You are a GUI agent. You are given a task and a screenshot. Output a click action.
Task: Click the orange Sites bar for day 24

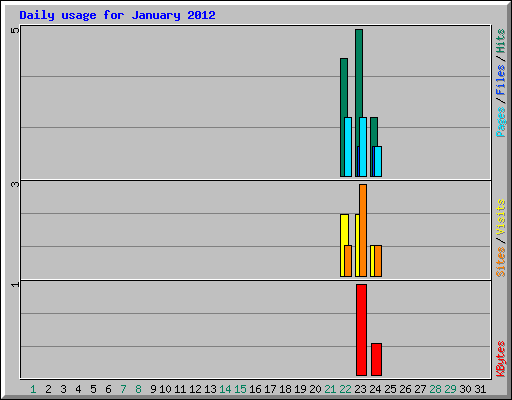click(378, 261)
